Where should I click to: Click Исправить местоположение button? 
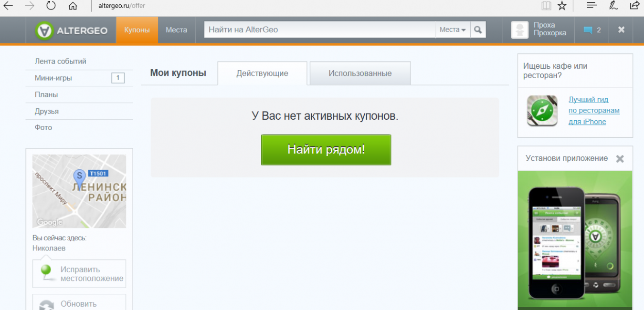pos(79,274)
